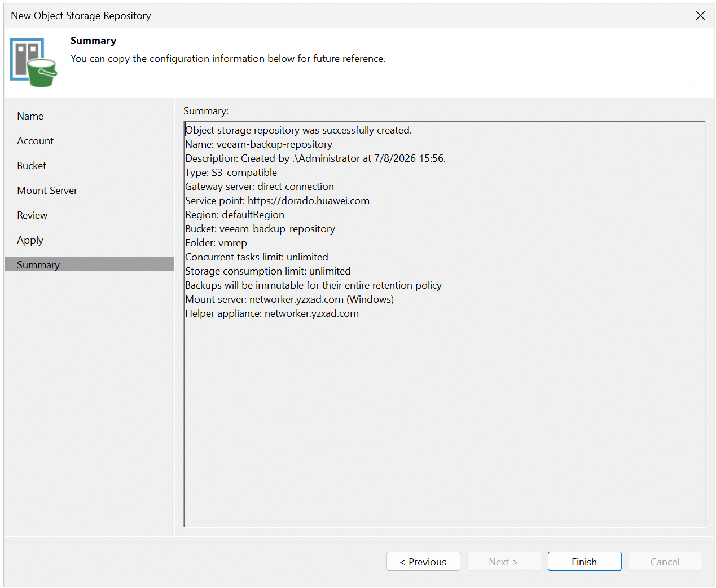Click the line 'Region: defaultRegion'

(235, 215)
